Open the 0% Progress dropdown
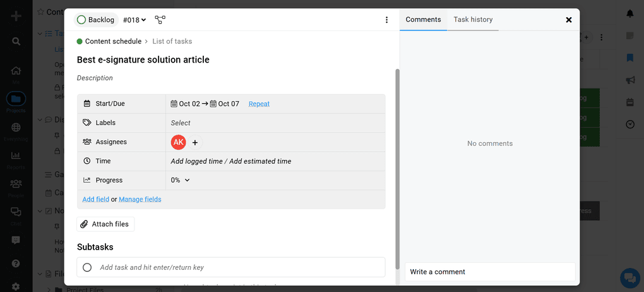The image size is (644, 292). (x=181, y=180)
